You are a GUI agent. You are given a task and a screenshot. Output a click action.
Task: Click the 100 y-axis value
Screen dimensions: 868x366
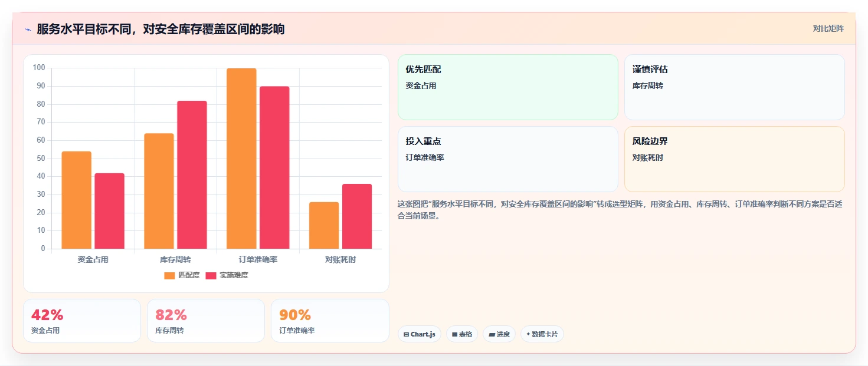click(x=39, y=68)
